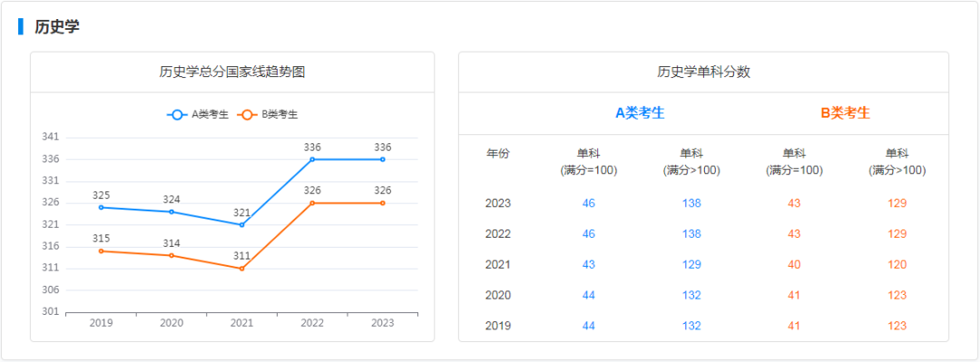Image resolution: width=980 pixels, height=362 pixels.
Task: Select the blue A类 data point for 2021
Action: [x=242, y=224]
